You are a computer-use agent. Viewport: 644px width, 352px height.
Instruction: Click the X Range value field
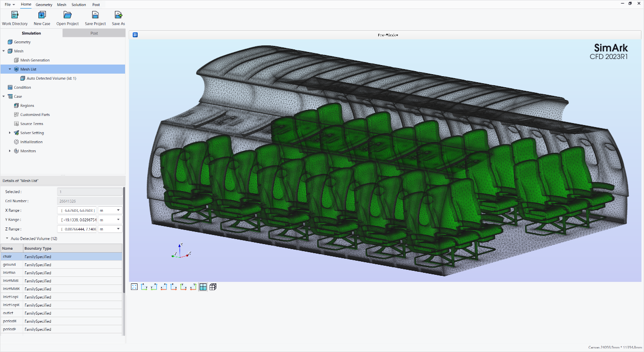pyautogui.click(x=77, y=210)
